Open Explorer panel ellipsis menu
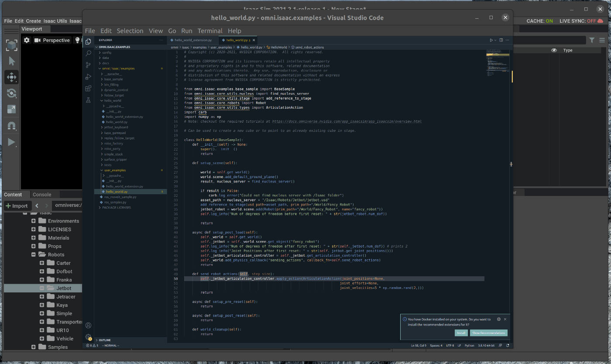Viewport: 611px width, 364px height. (x=161, y=40)
